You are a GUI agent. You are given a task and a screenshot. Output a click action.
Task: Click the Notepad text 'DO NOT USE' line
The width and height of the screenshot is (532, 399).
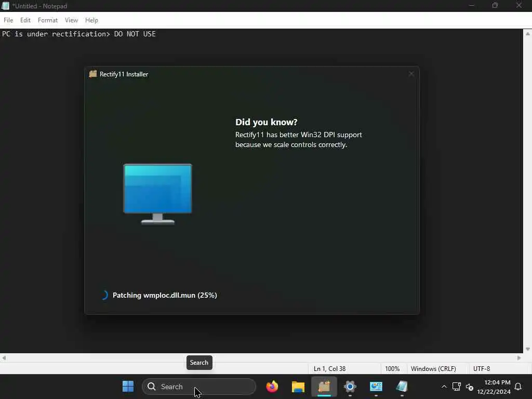click(79, 34)
